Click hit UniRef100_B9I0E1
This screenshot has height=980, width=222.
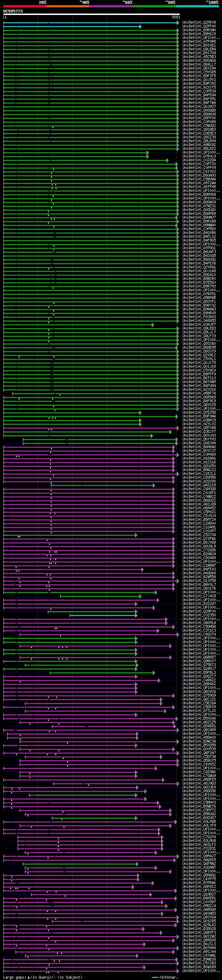click(199, 45)
